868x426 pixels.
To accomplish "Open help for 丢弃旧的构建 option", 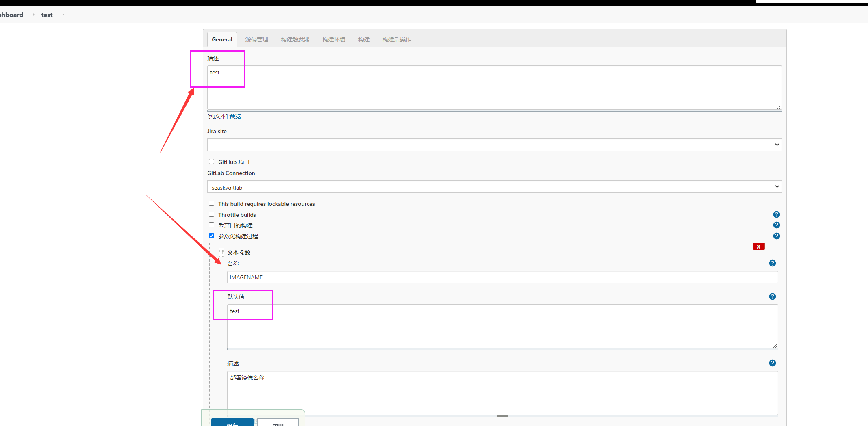I will click(776, 225).
